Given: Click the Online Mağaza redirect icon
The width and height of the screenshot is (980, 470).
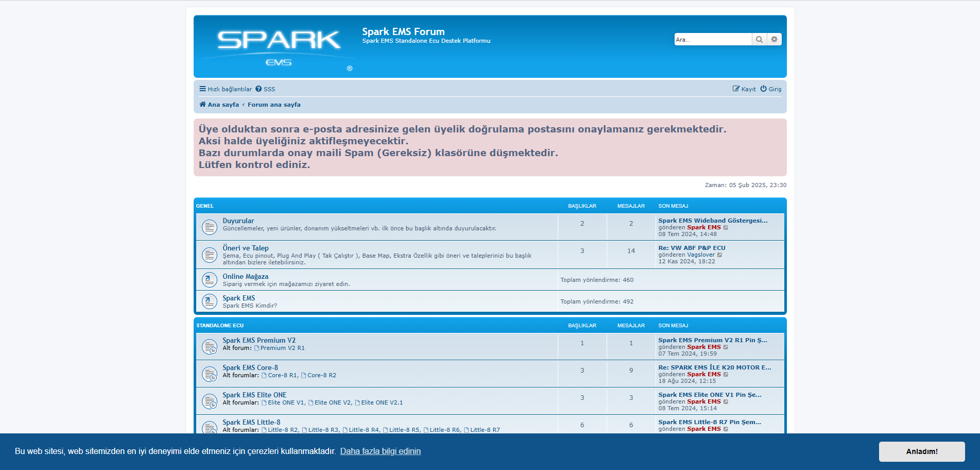Looking at the screenshot, I should click(209, 280).
